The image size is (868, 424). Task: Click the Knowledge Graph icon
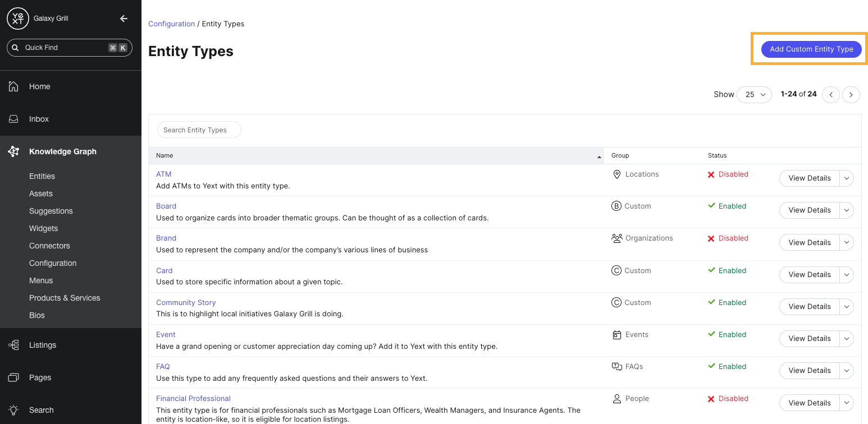14,151
